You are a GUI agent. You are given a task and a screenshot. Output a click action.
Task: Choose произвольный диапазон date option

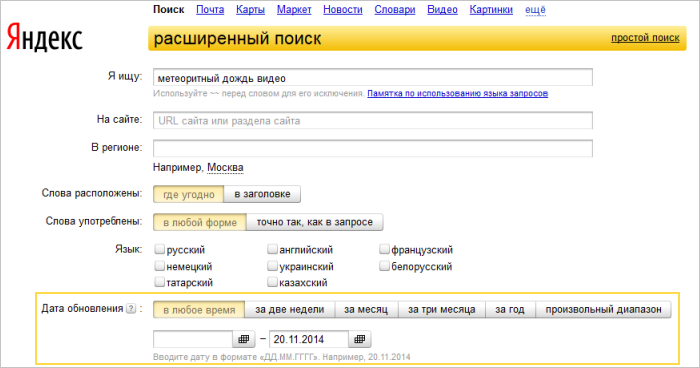[603, 309]
